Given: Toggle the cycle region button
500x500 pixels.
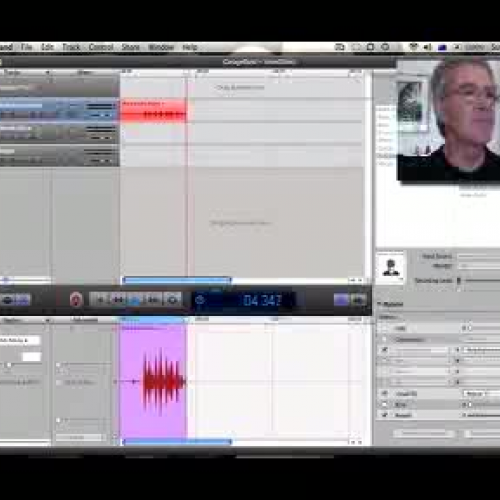Looking at the screenshot, I should [x=172, y=300].
